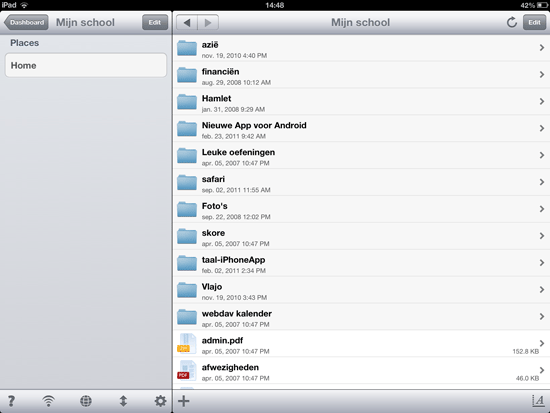The height and width of the screenshot is (413, 550).
Task: Select Home under Places
Action: [86, 65]
